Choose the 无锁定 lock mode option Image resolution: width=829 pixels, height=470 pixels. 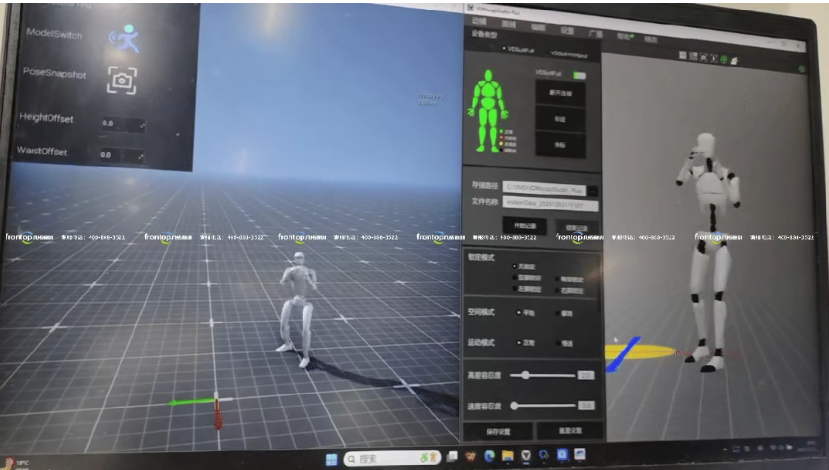pos(514,267)
